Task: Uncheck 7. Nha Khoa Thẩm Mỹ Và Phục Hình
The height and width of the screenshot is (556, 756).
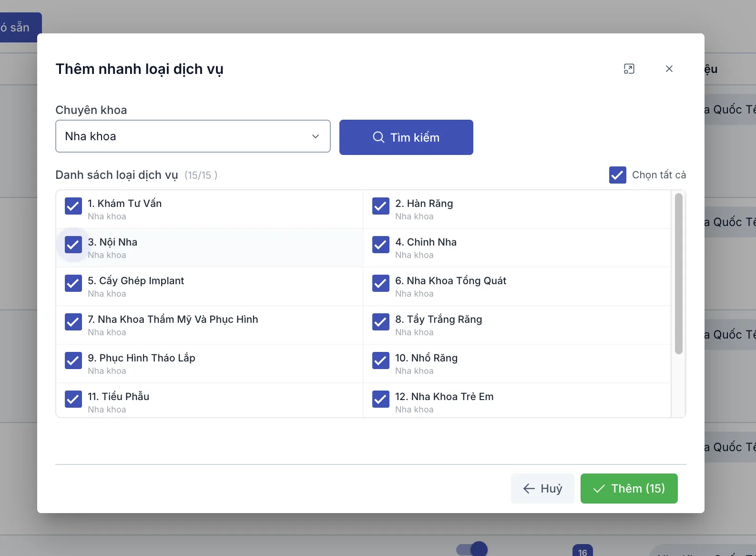Action: 73,322
